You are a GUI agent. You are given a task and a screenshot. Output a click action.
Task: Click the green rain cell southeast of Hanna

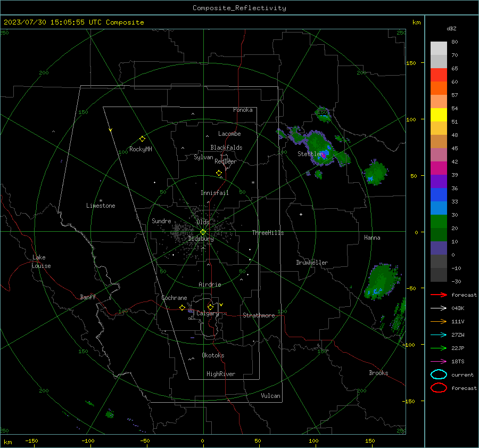point(382,282)
